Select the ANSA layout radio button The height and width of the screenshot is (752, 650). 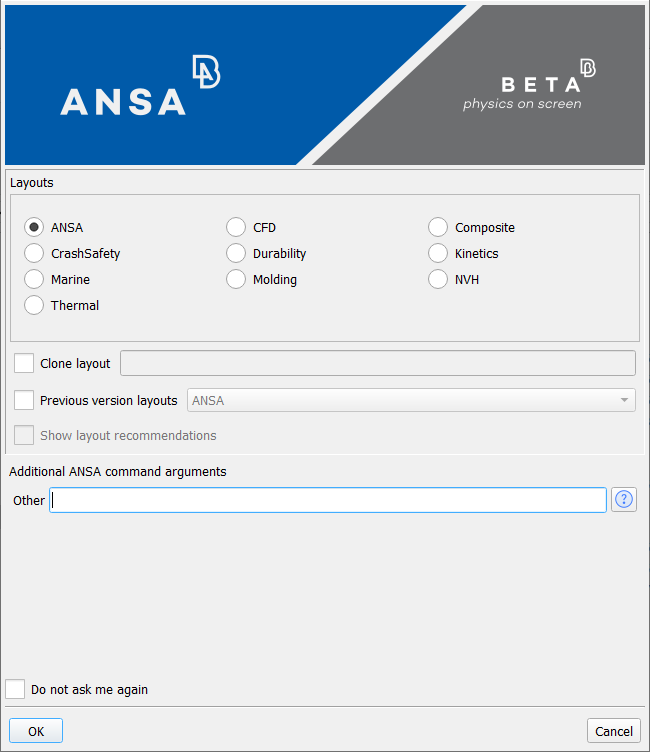click(35, 228)
